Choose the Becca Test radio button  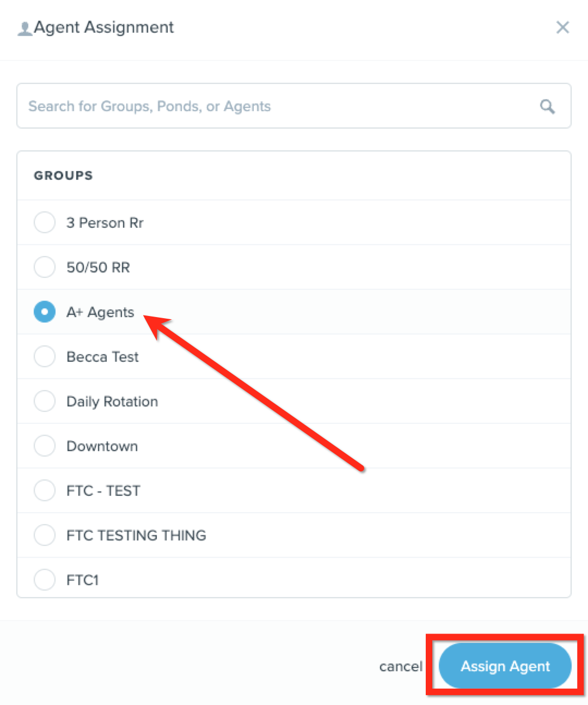point(45,356)
